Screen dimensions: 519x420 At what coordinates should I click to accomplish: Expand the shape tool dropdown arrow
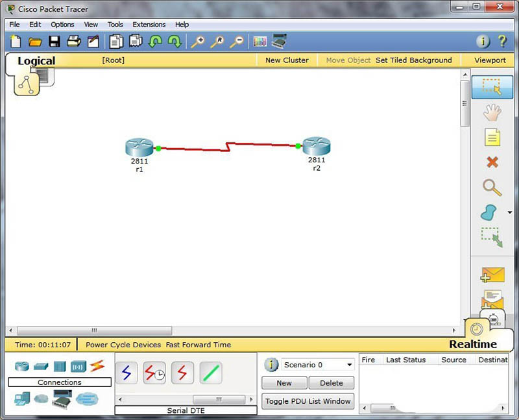(x=510, y=212)
